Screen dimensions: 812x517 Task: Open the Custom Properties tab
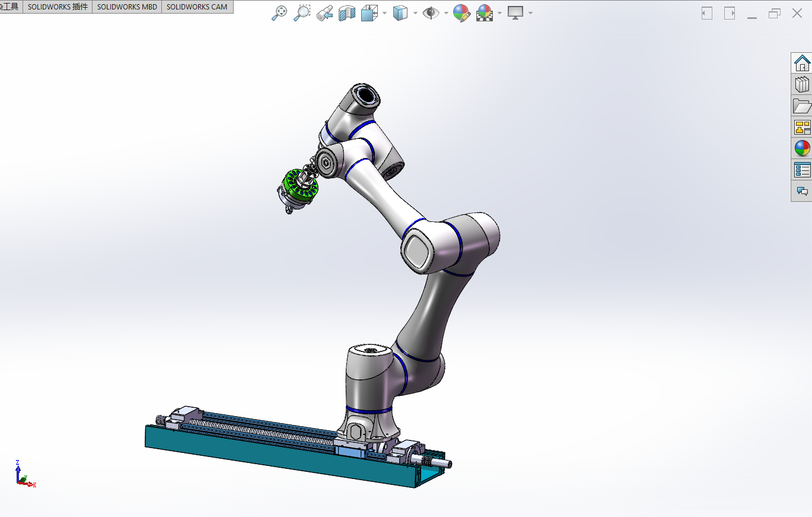coord(802,170)
